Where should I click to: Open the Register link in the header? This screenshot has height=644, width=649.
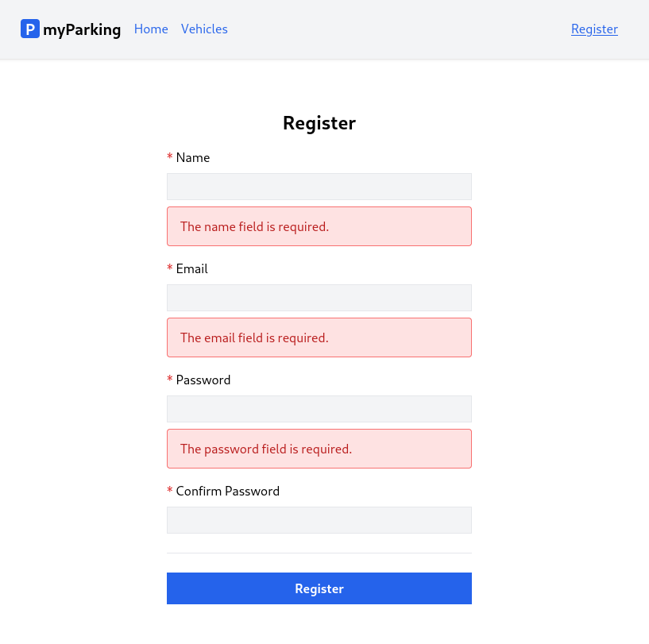click(x=594, y=29)
